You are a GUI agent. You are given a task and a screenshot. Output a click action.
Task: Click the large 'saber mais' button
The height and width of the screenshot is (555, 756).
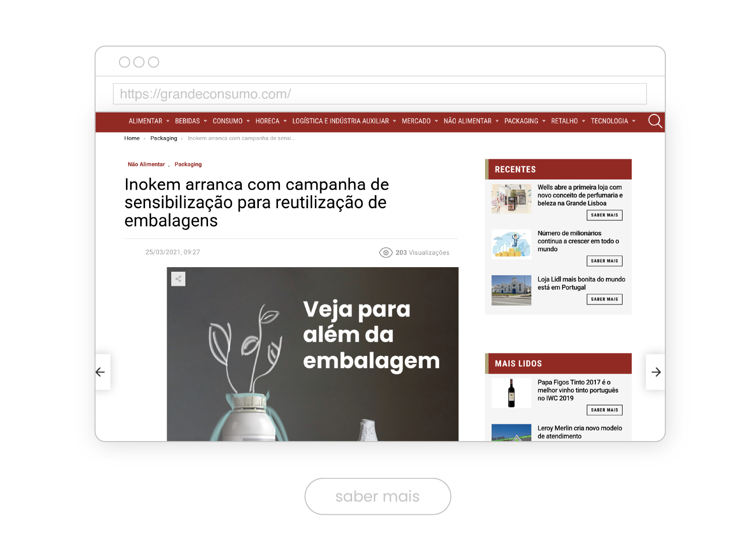378,497
